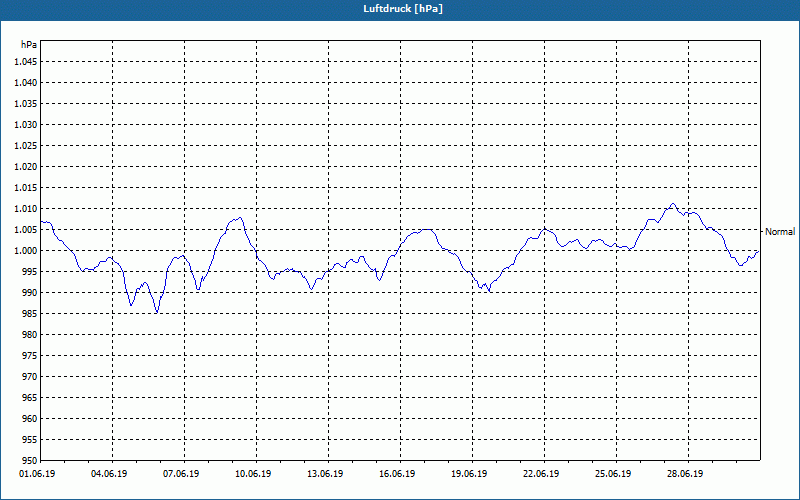The height and width of the screenshot is (500, 800).
Task: Select the 1.005 y-axis value
Action: click(x=26, y=230)
